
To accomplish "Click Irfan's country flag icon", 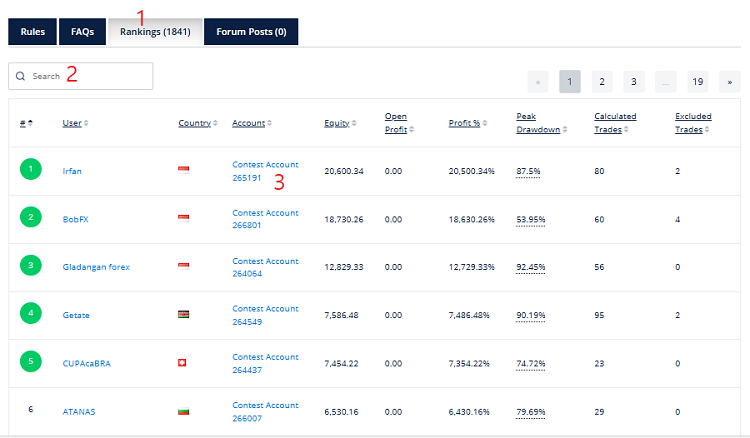I will coord(183,170).
